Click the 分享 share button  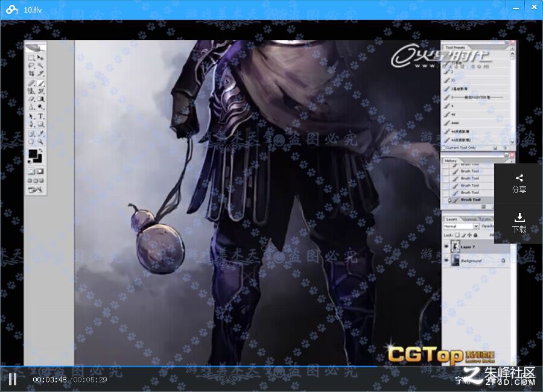519,183
